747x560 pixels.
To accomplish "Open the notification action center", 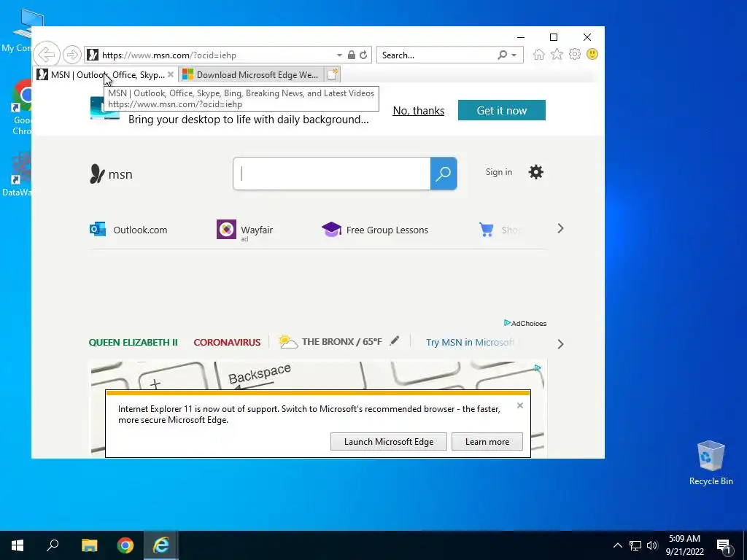I will coord(724,546).
